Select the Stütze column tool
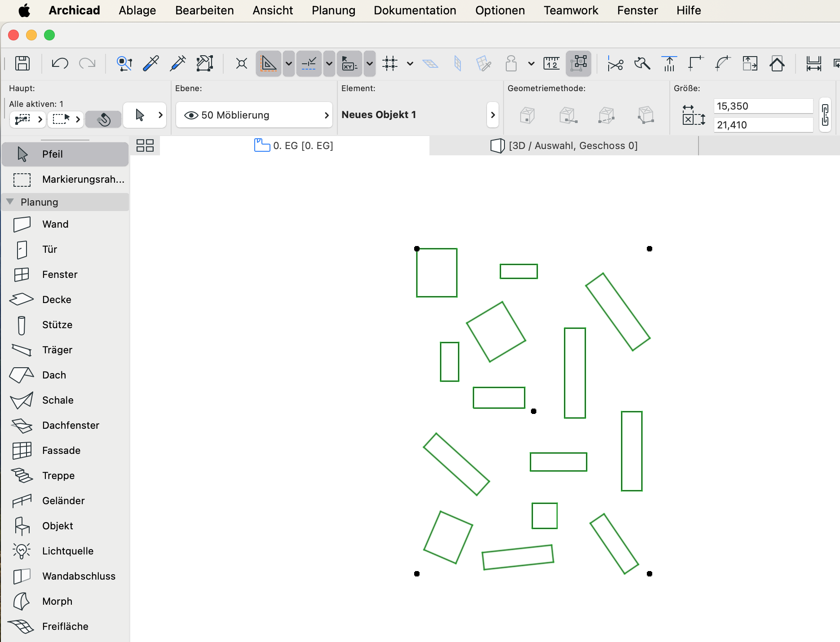Image resolution: width=840 pixels, height=642 pixels. tap(66, 325)
